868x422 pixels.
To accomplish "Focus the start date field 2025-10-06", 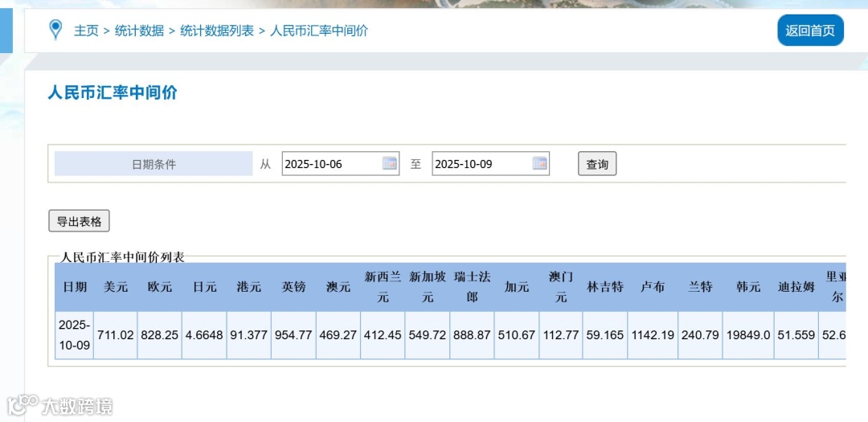I will [x=341, y=163].
